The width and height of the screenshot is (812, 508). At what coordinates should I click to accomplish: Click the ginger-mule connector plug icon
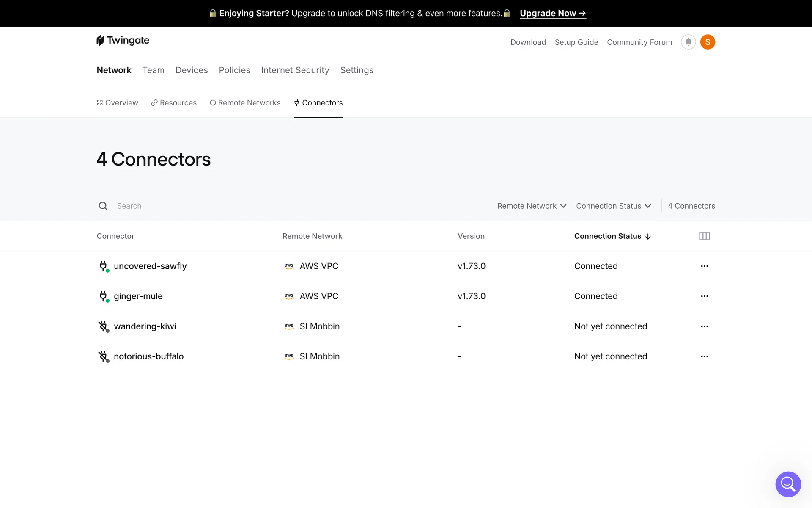[x=103, y=296]
